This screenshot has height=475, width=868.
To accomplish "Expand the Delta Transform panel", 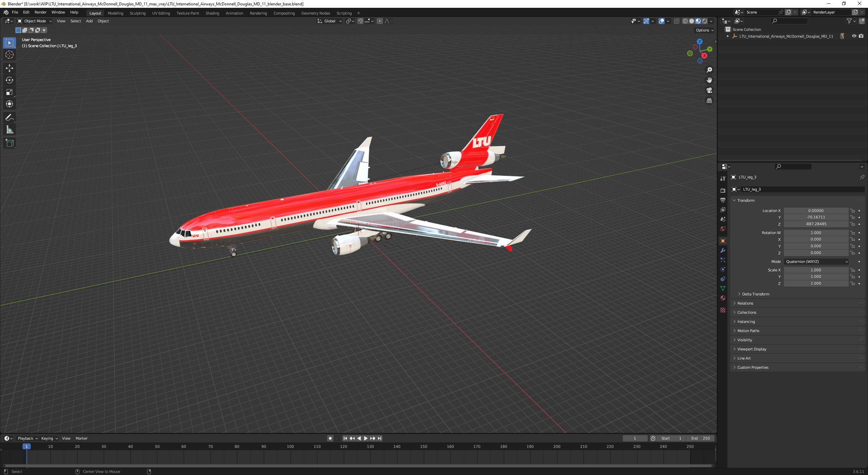I will [x=755, y=294].
